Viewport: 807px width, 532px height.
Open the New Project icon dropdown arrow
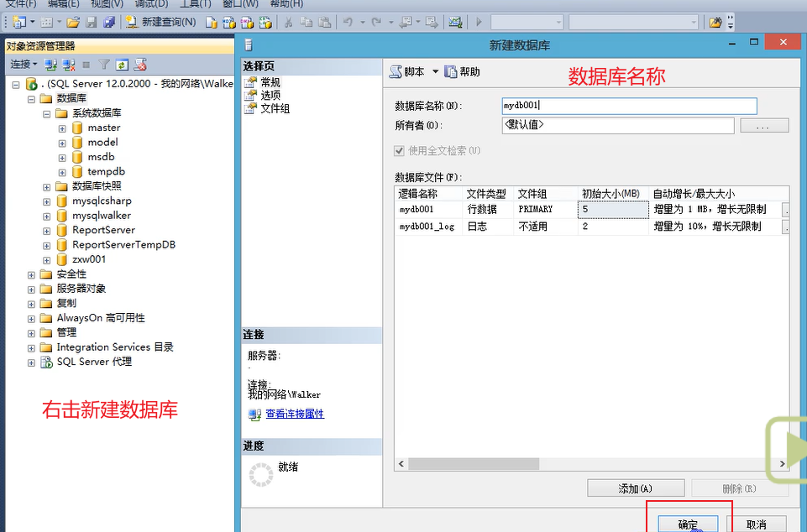(x=33, y=22)
